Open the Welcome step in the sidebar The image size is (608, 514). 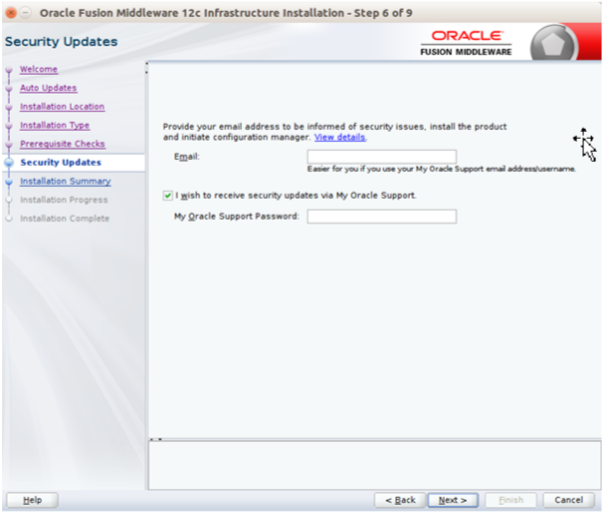[x=39, y=69]
